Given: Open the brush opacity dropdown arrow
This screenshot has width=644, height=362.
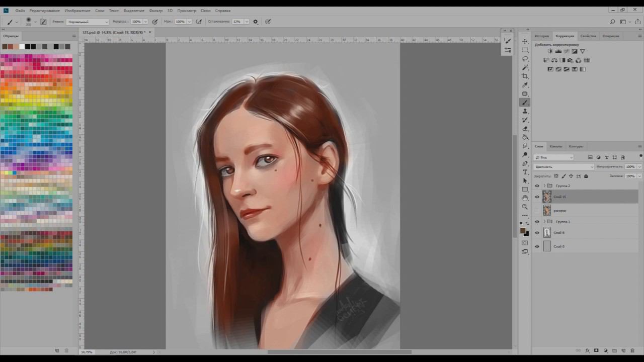Looking at the screenshot, I should (x=145, y=22).
